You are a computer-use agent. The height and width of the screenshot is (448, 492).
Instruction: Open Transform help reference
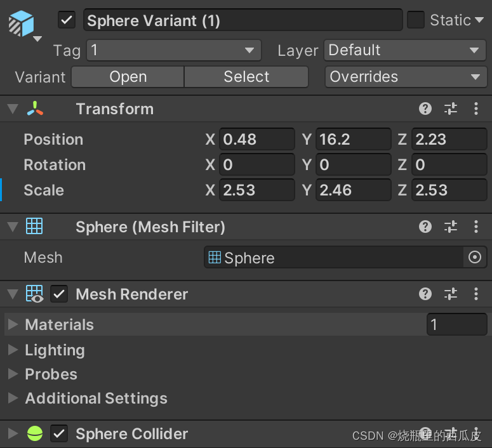pos(425,109)
